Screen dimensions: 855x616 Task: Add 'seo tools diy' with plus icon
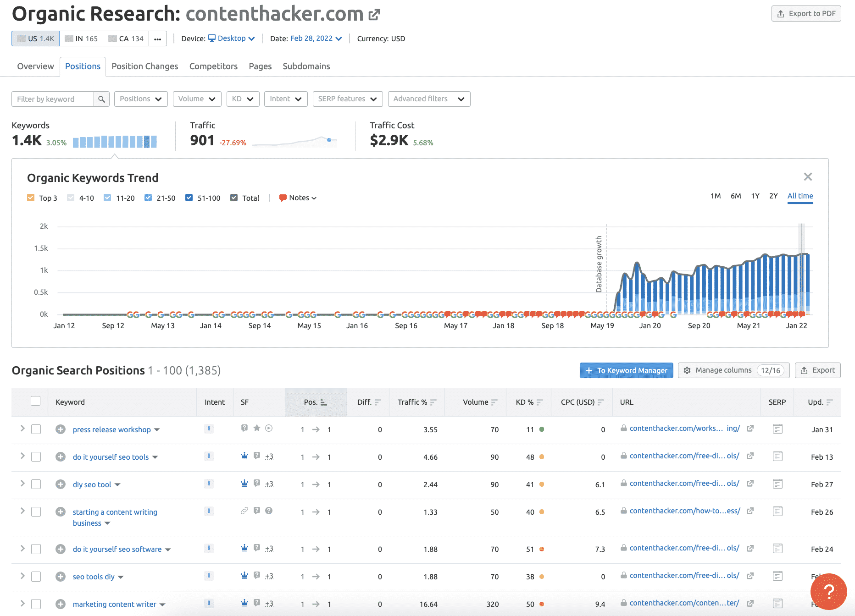(61, 577)
